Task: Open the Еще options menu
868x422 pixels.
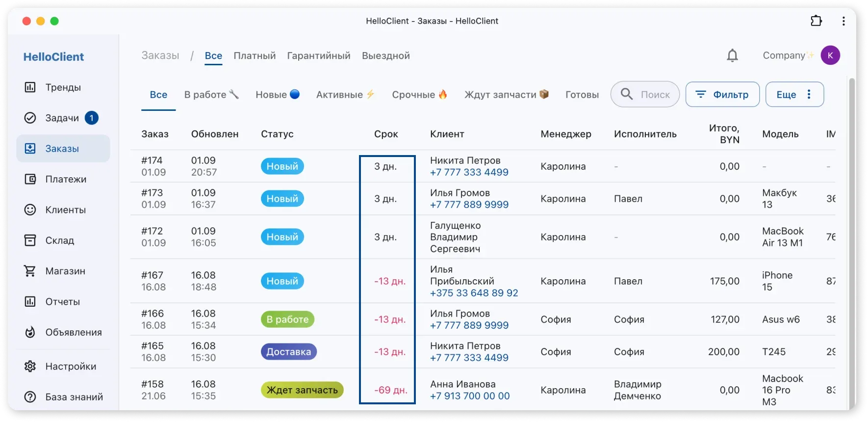Action: [794, 94]
